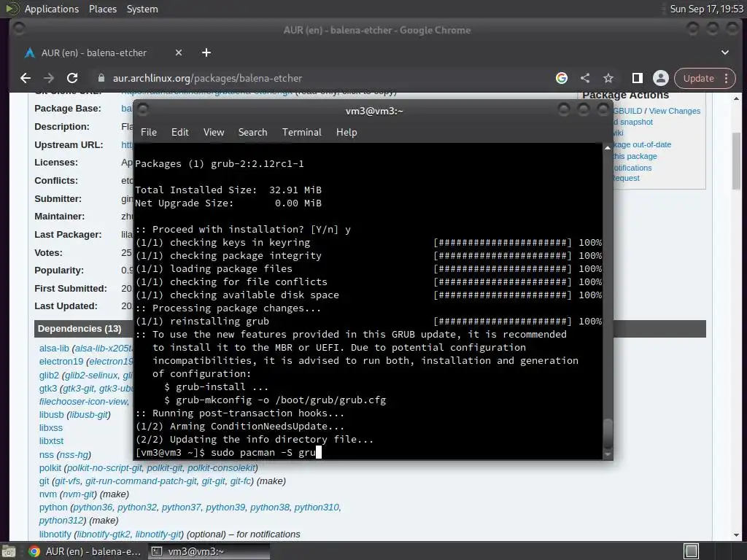Open the gtk3 dependency link
747x560 pixels.
tap(48, 389)
